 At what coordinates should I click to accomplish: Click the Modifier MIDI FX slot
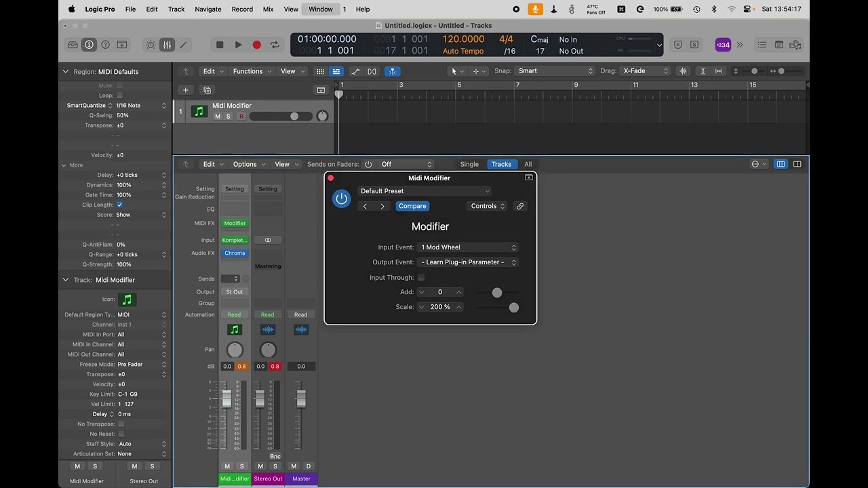tap(235, 223)
